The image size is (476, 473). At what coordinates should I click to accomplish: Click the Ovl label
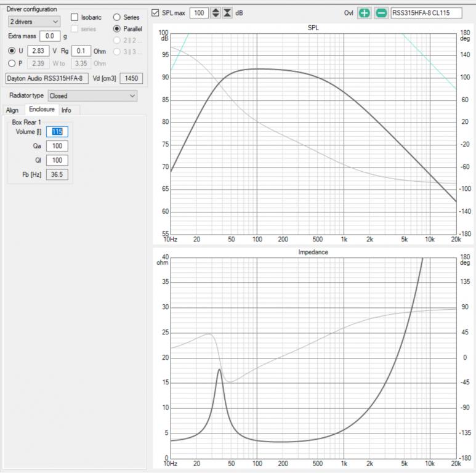348,13
